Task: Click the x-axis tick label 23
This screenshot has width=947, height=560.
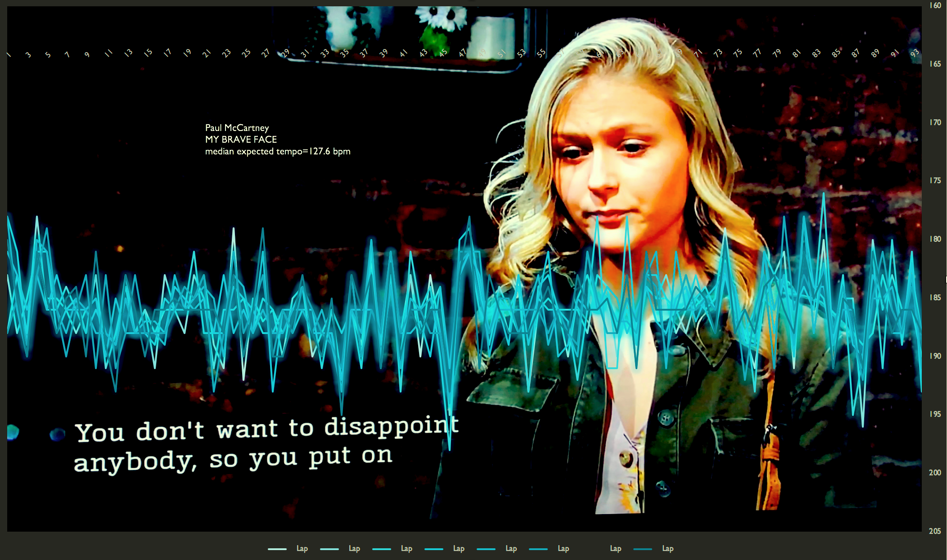Action: [x=226, y=53]
